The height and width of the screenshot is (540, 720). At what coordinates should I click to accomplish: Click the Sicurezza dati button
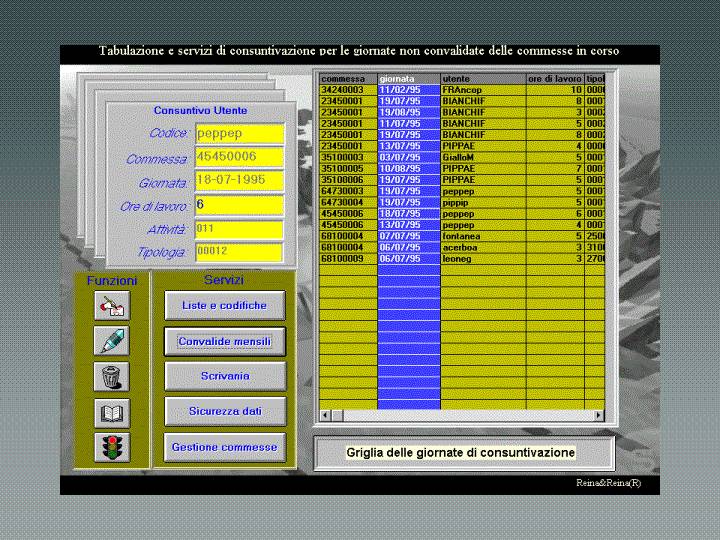(x=225, y=411)
